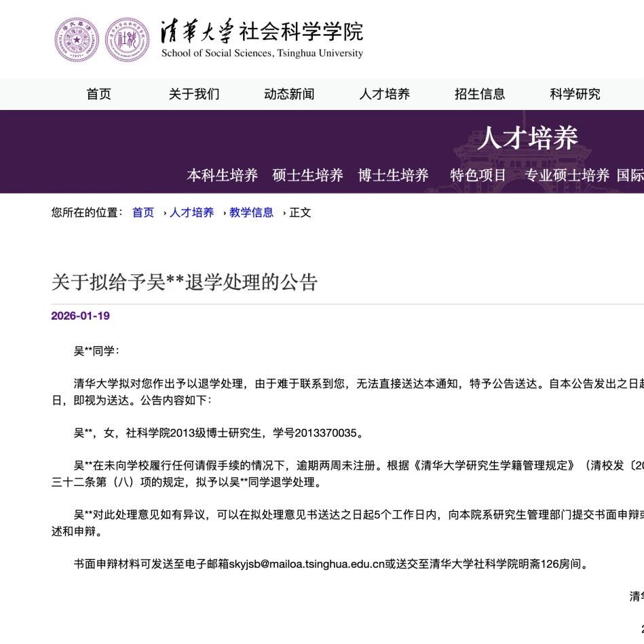Open the 特色项目 sub-tab

(x=478, y=175)
